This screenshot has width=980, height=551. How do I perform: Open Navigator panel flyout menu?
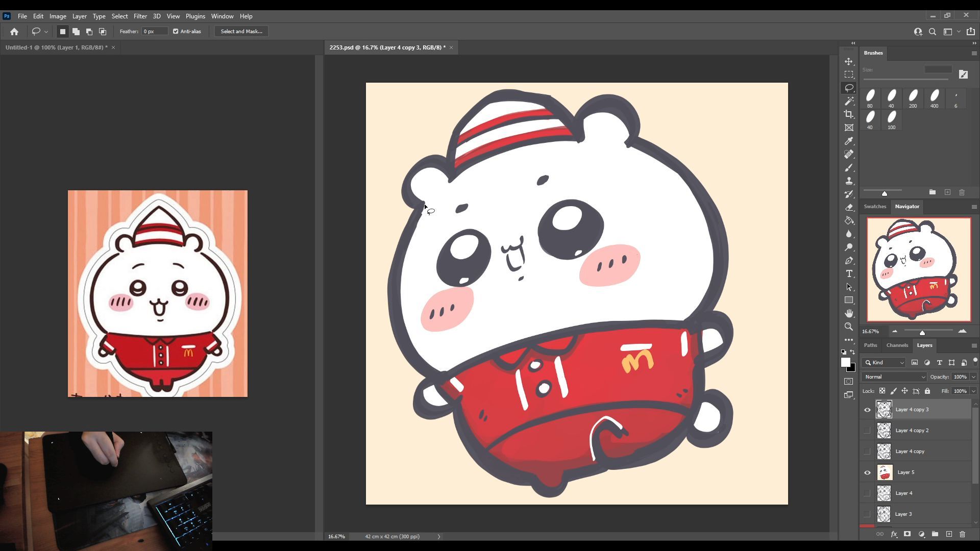click(x=974, y=207)
